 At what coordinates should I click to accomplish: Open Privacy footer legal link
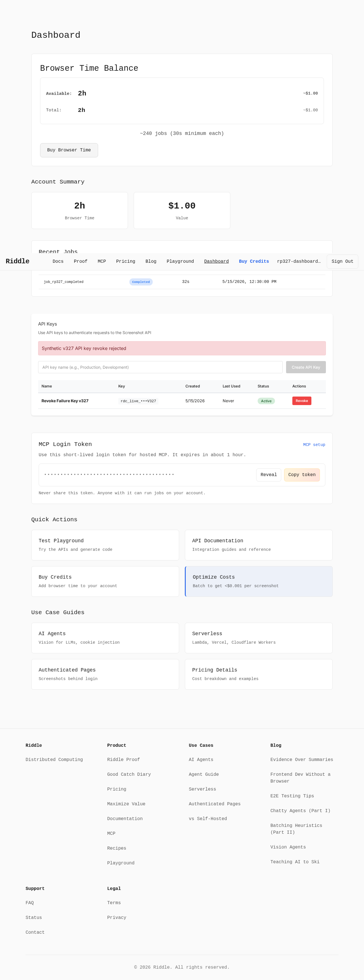tap(117, 918)
